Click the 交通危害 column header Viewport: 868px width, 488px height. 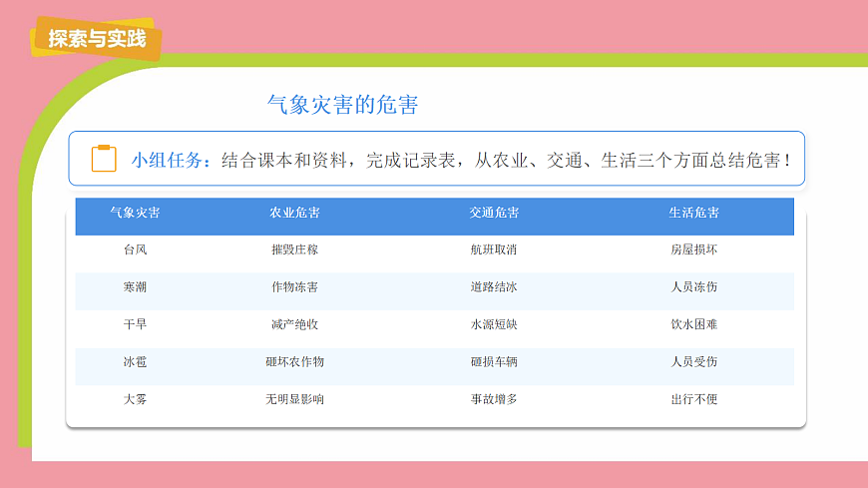tap(494, 213)
